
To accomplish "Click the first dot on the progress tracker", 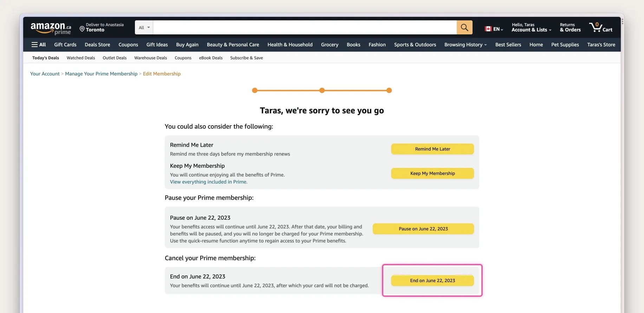I will pos(255,90).
